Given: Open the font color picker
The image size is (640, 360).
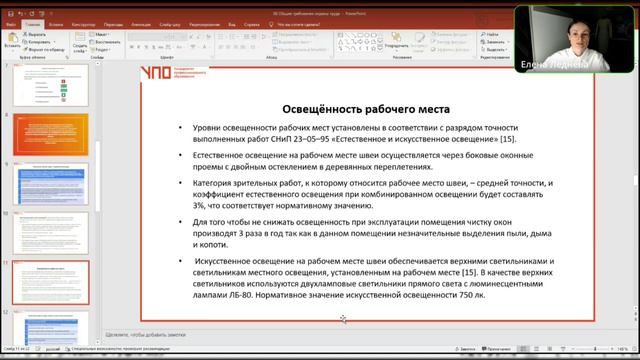Looking at the screenshot, I should (205, 47).
